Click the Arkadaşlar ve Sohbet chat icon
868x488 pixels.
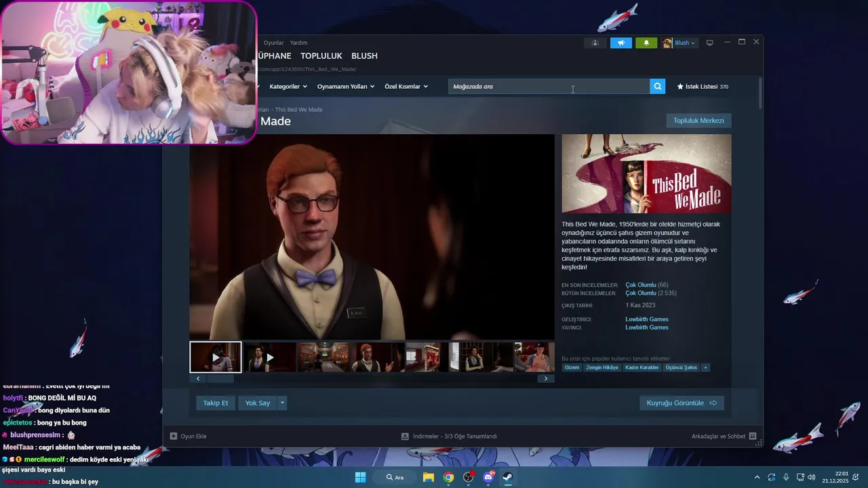(753, 436)
